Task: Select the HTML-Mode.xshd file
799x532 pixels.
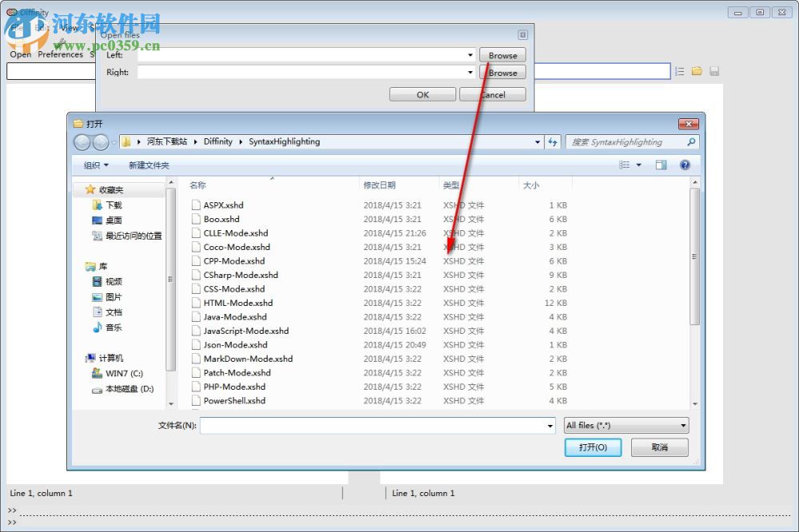Action: click(233, 303)
